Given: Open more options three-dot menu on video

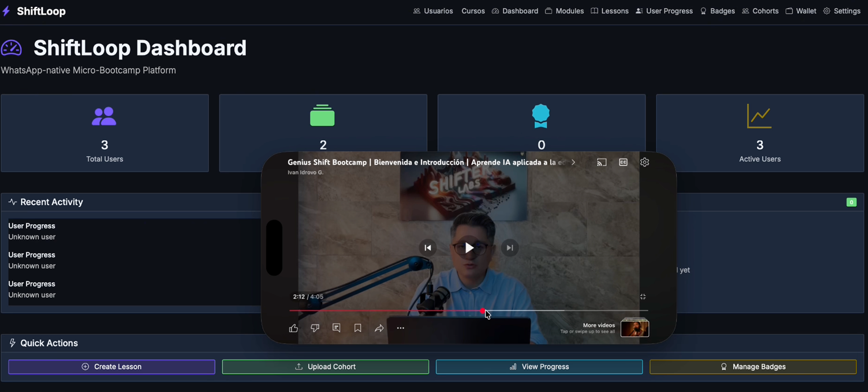Looking at the screenshot, I should click(x=401, y=328).
